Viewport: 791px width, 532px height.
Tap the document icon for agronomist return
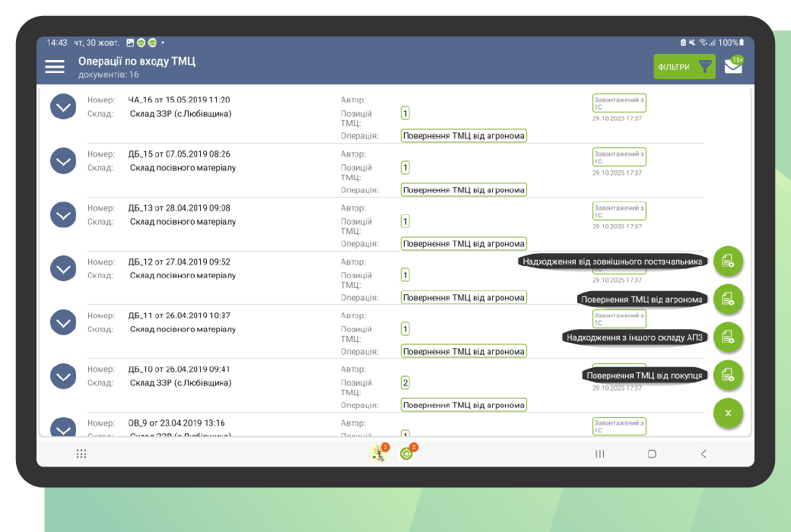click(x=728, y=299)
